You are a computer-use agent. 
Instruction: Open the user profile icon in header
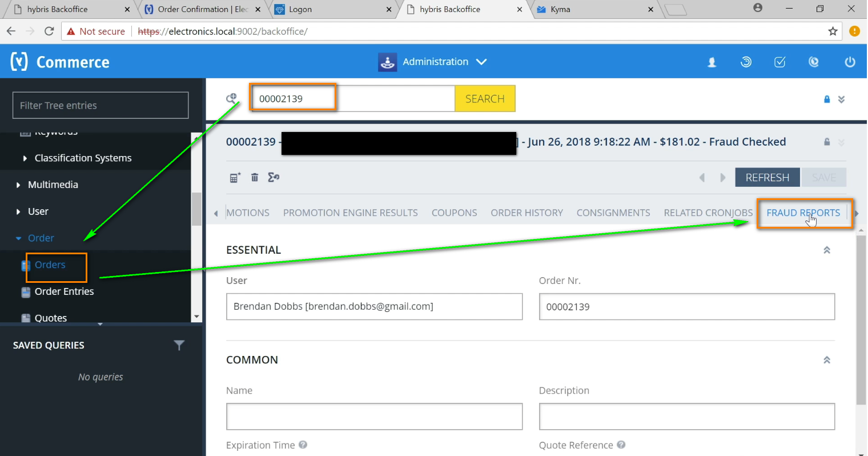tap(712, 62)
